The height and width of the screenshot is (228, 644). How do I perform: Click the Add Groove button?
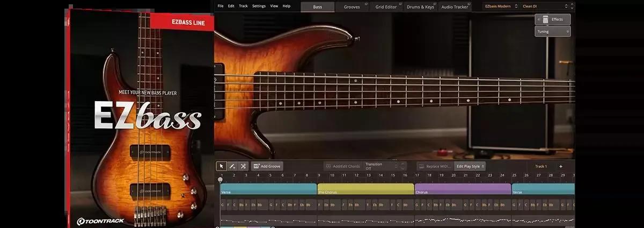tap(267, 166)
